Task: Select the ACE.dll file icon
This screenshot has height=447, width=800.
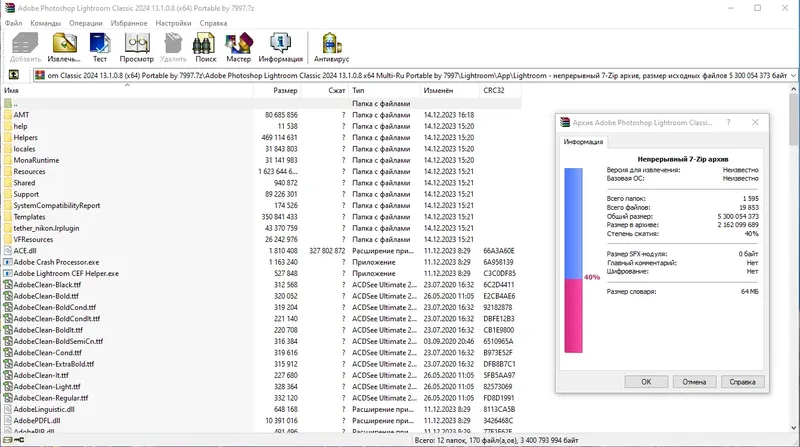Action: click(8, 251)
